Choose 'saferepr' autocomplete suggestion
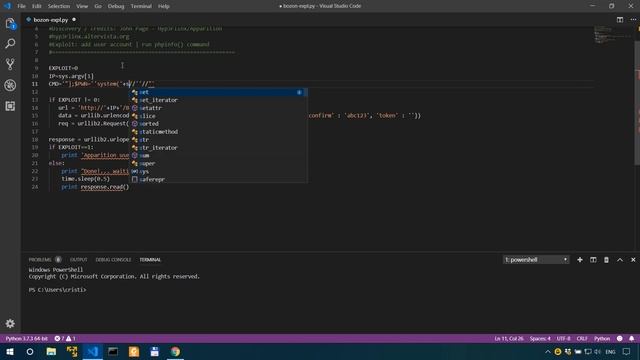The width and height of the screenshot is (640, 360). (x=218, y=179)
